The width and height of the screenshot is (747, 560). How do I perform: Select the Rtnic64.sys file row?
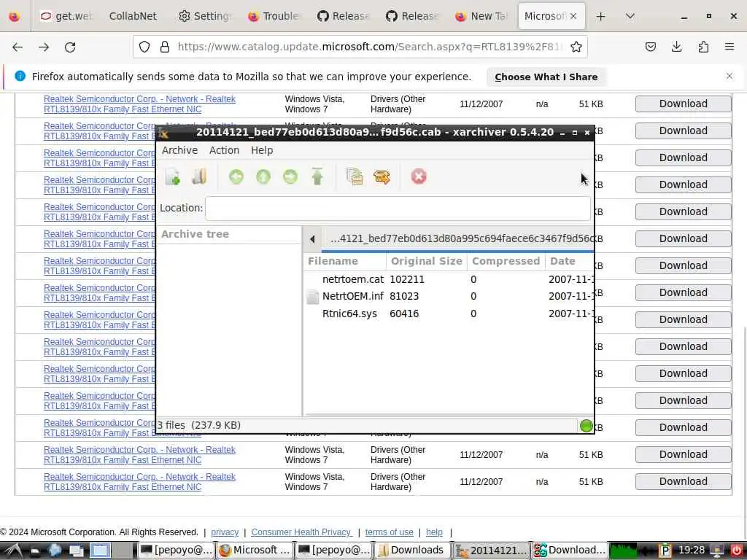point(449,314)
